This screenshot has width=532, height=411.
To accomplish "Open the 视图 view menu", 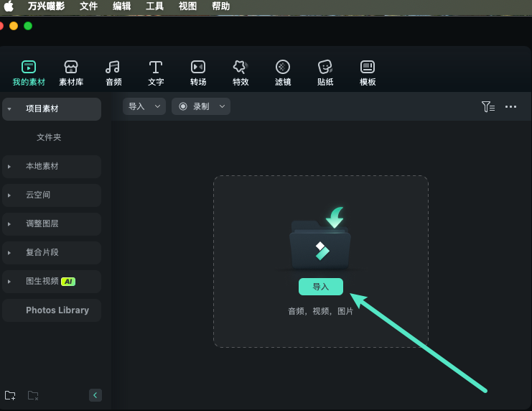I will coord(187,6).
